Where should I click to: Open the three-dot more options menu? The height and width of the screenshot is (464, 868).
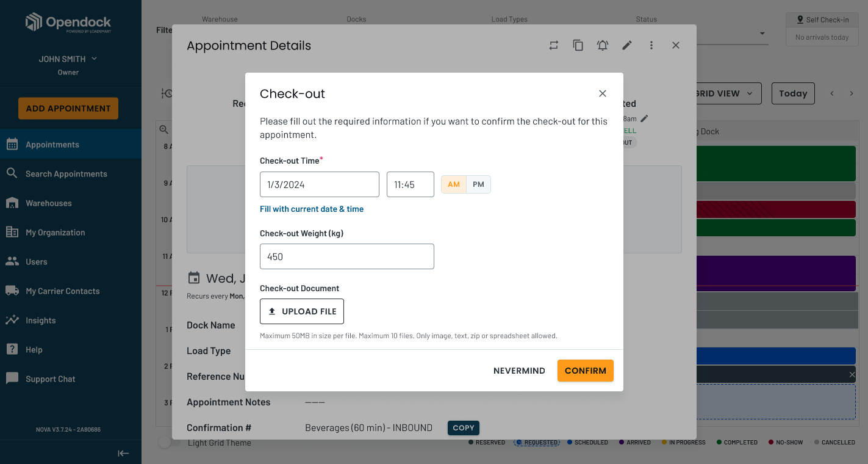[x=651, y=45]
